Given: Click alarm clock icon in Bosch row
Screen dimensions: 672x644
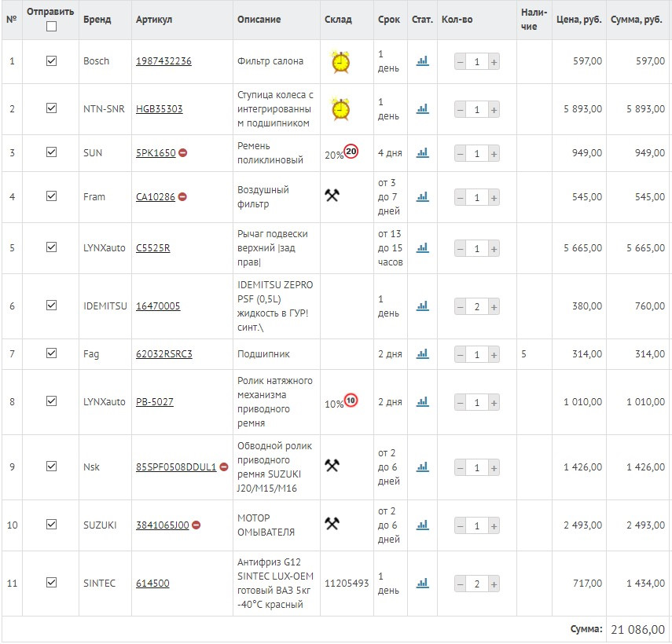Looking at the screenshot, I should coord(340,62).
